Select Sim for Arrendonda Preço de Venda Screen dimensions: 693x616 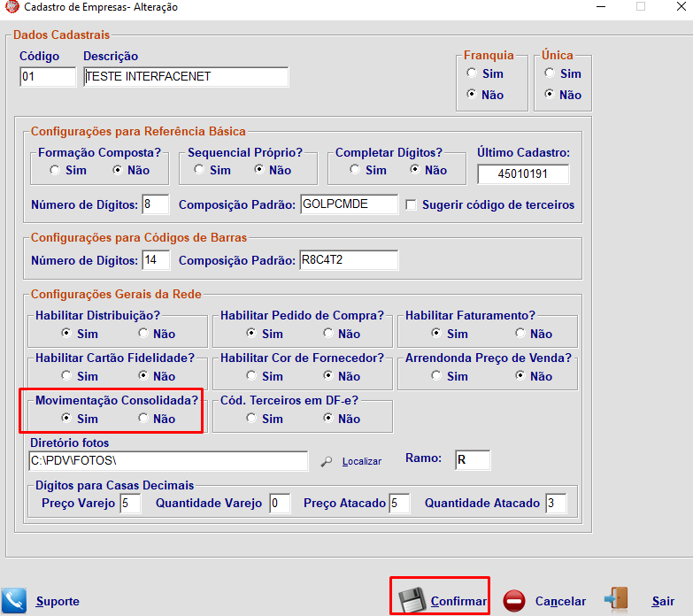436,375
